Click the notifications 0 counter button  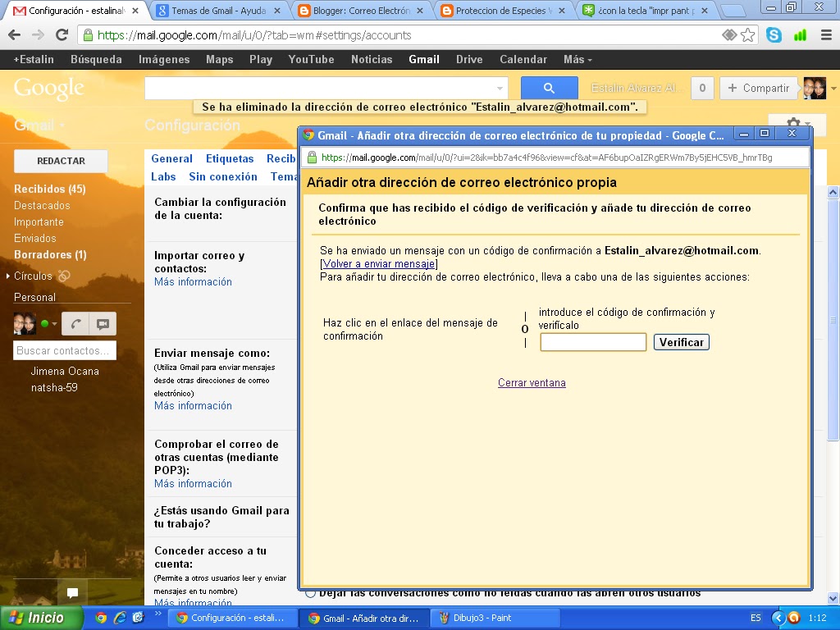702,89
